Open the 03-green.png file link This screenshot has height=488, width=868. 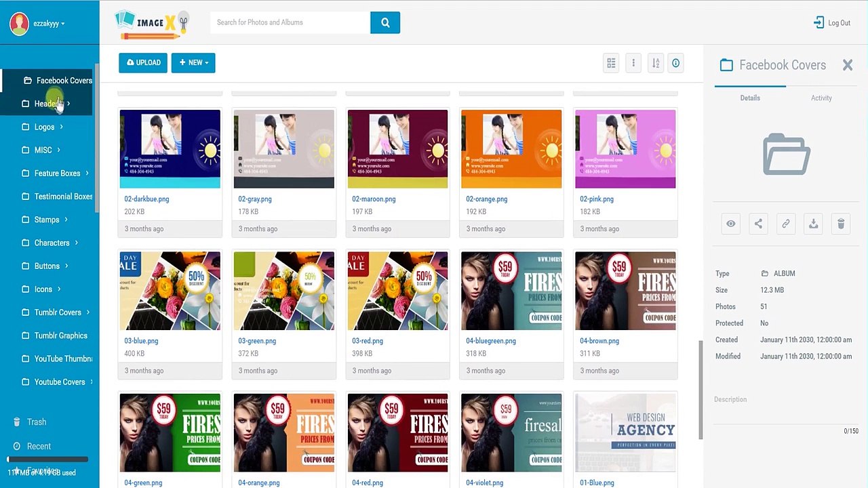point(257,341)
